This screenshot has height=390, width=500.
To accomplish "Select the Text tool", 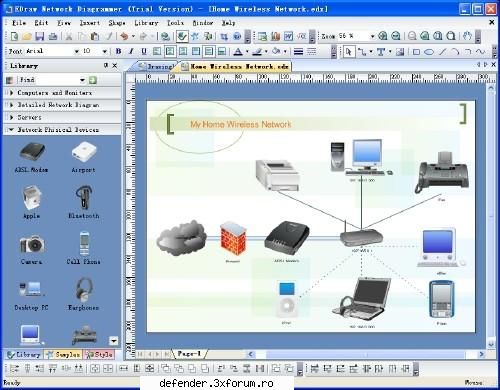I will tap(380, 52).
